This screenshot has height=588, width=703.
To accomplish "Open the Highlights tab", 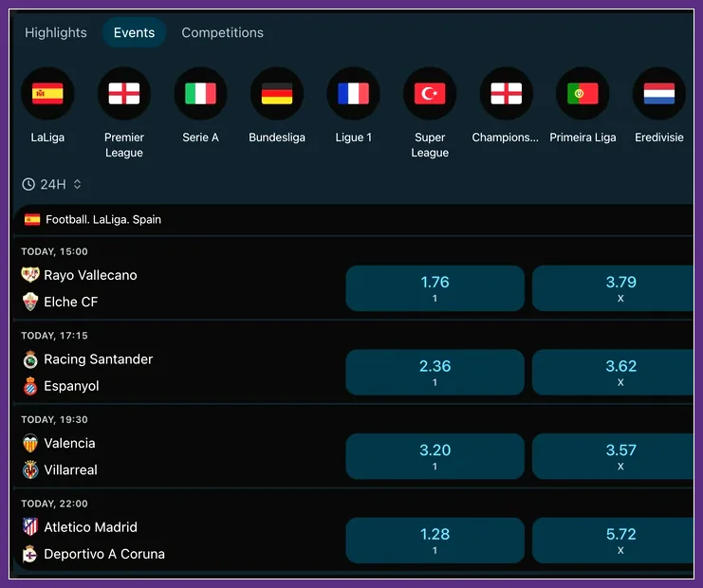I will click(56, 32).
